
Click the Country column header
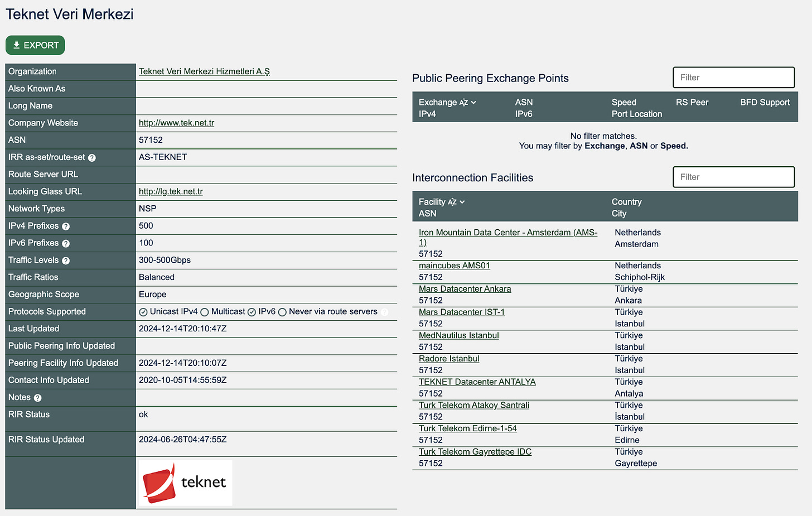627,202
